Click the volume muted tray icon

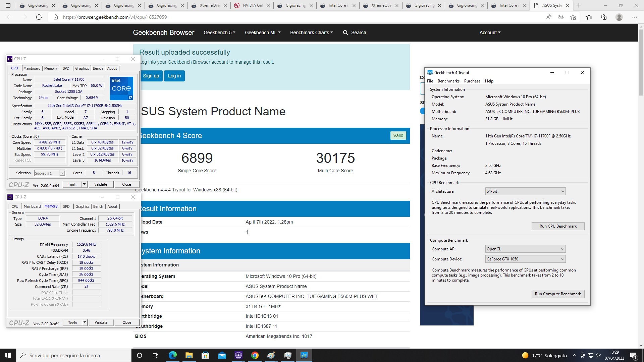598,355
